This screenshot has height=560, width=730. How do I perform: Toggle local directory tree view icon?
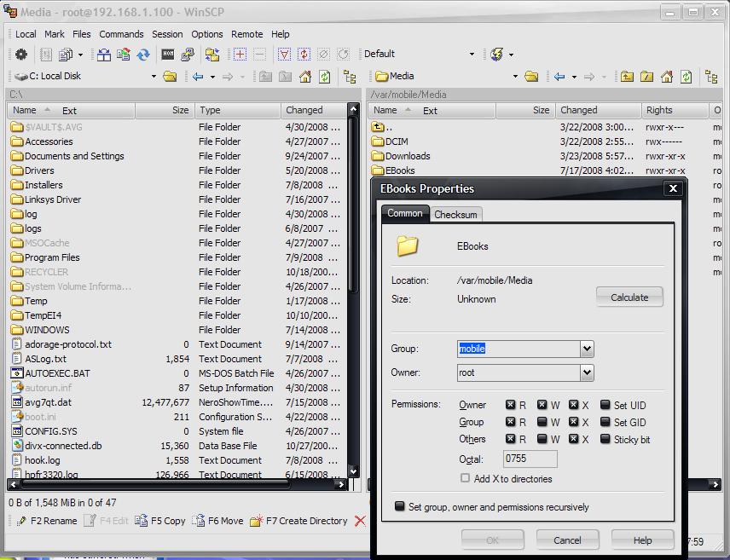coord(349,77)
